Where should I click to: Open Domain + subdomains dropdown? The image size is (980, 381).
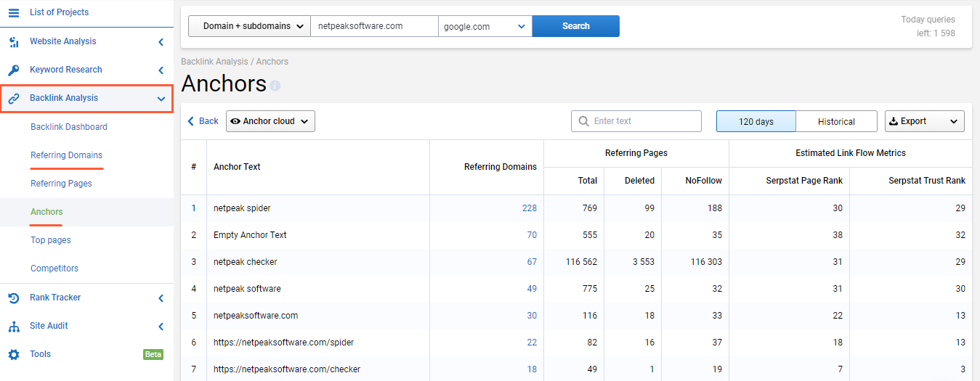249,26
